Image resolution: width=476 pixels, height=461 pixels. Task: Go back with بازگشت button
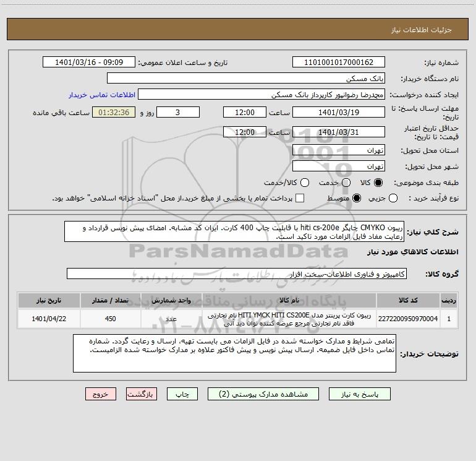point(142,394)
